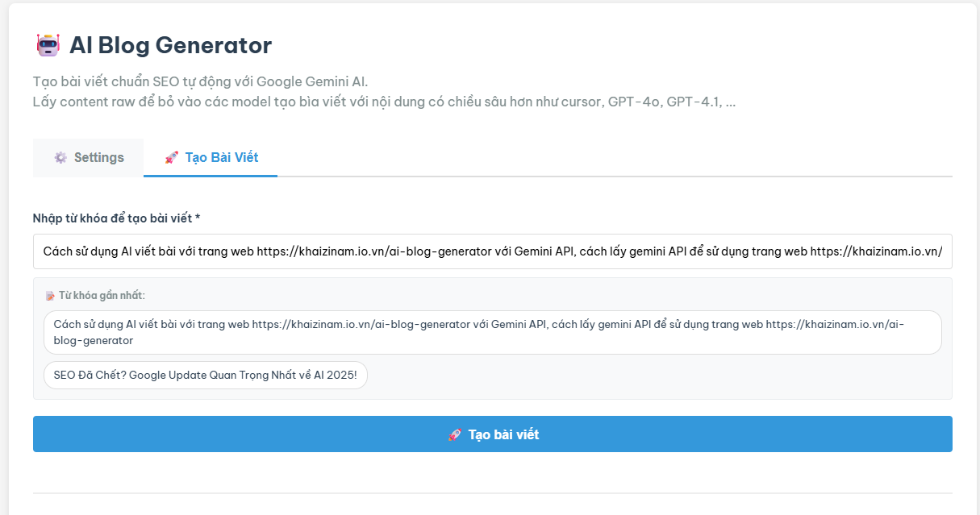Click the notepad icon beside Từ khóa gần nhất

point(50,296)
